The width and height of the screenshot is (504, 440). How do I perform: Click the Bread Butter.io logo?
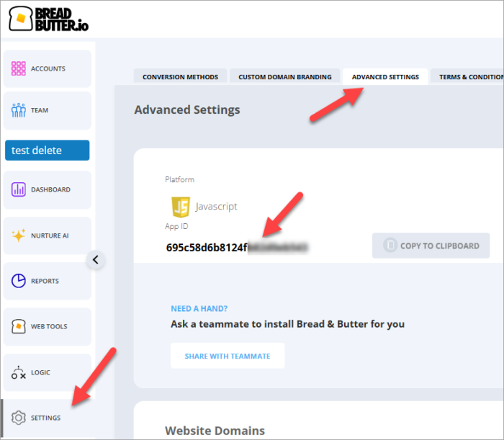(x=48, y=19)
